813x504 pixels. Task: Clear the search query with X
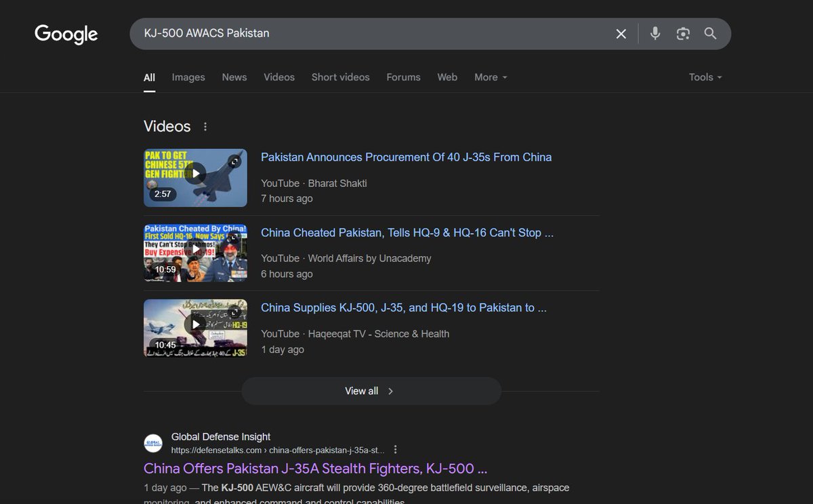pos(621,34)
